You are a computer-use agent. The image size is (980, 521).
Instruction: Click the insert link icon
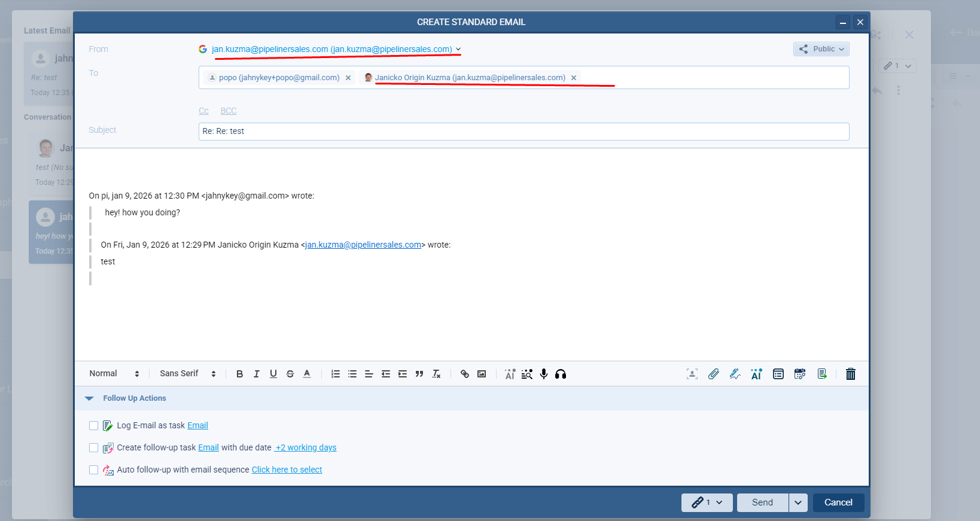tap(464, 374)
